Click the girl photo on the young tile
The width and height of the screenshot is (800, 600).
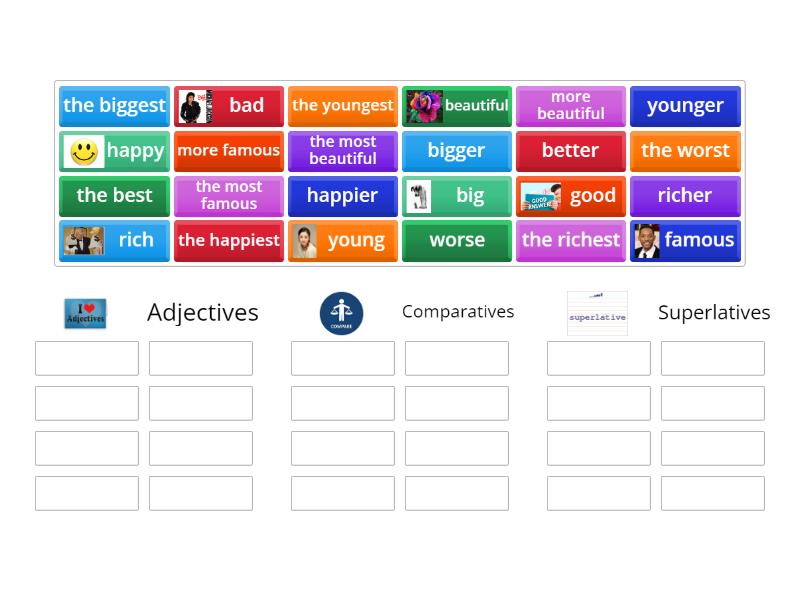[x=304, y=240]
